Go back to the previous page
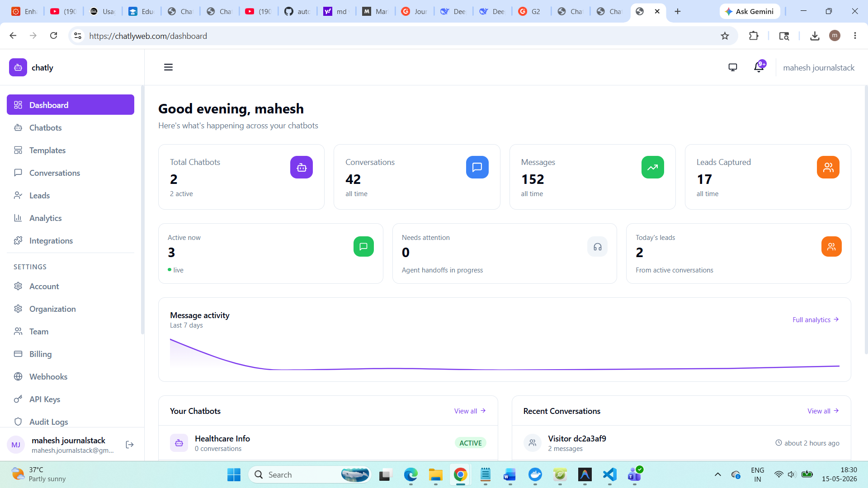The image size is (868, 488). pos(13,36)
